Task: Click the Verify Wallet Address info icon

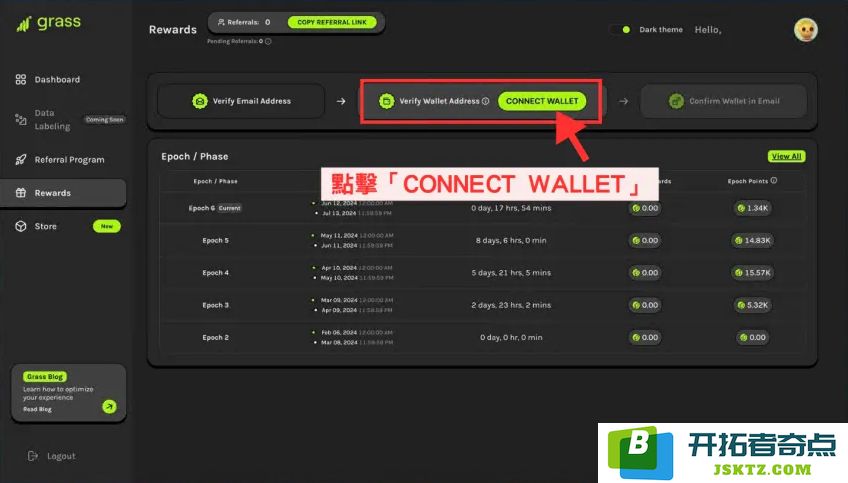Action: [485, 101]
